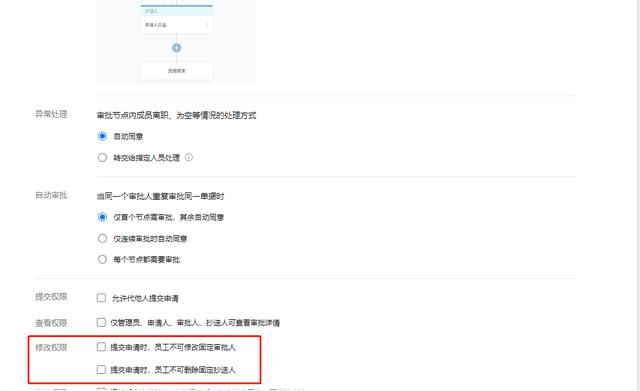Select the 自动同意 radio option

[102, 136]
